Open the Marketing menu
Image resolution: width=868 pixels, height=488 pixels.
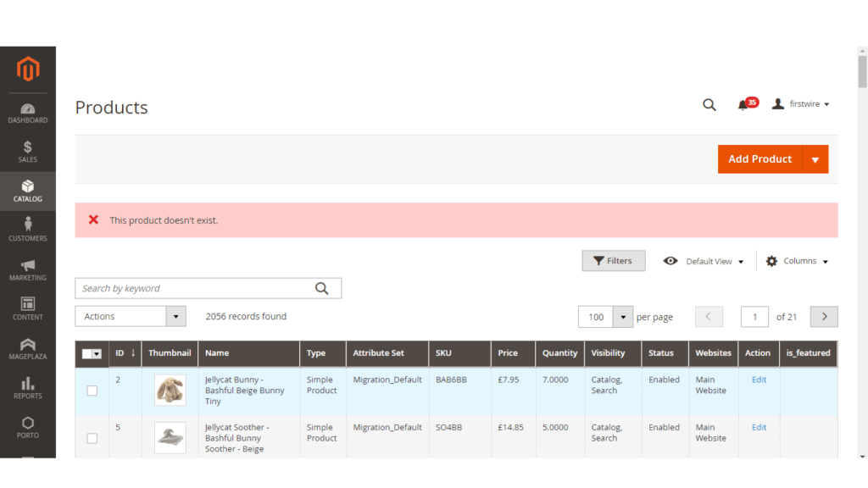pos(28,270)
